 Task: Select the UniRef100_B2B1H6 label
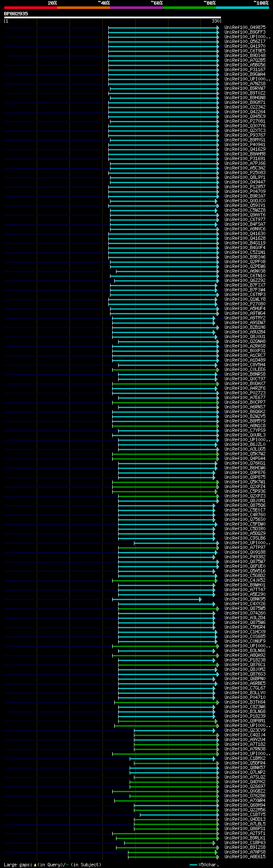[245, 327]
